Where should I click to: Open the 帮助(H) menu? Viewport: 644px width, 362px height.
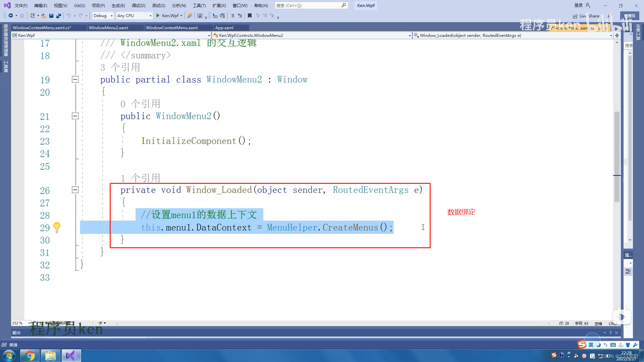(x=261, y=5)
